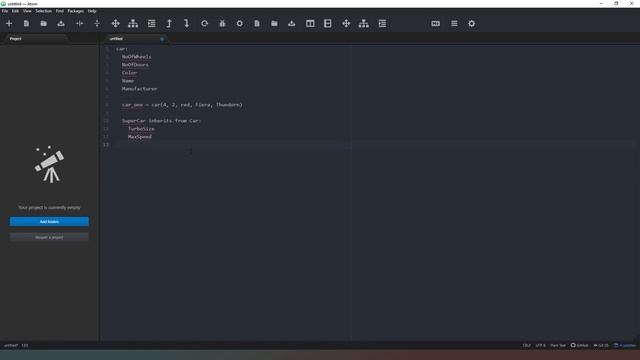Click the circular refresh toolbar icon

point(204,24)
